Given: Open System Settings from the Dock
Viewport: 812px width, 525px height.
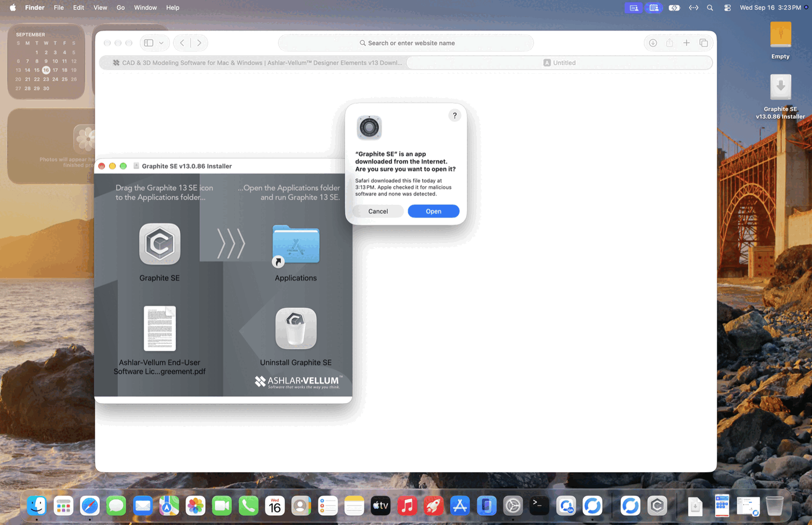Looking at the screenshot, I should (x=513, y=506).
